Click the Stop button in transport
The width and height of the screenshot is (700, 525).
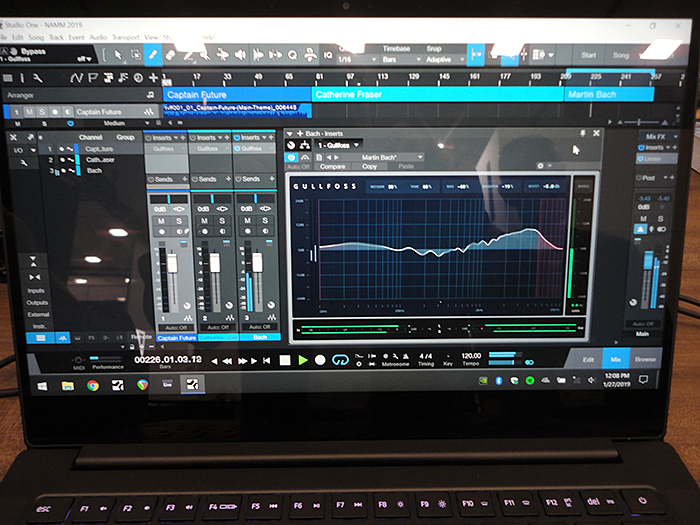pos(285,360)
